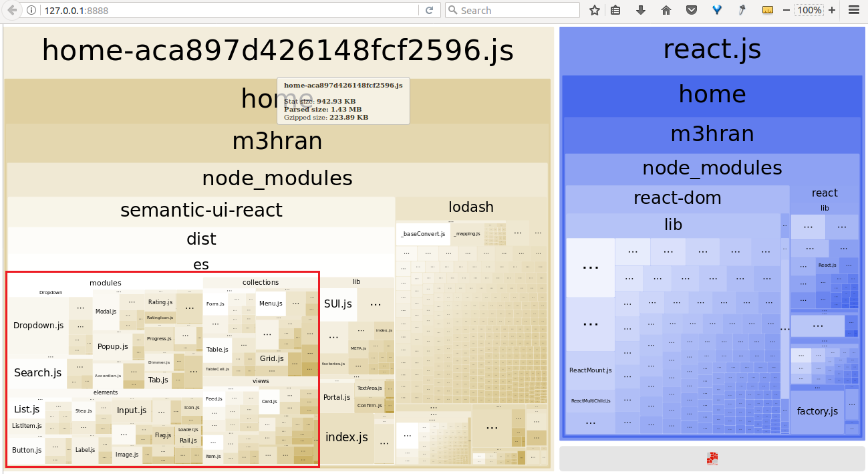Select the ReactMultiChild.js module
The image size is (868, 474).
pos(591,401)
